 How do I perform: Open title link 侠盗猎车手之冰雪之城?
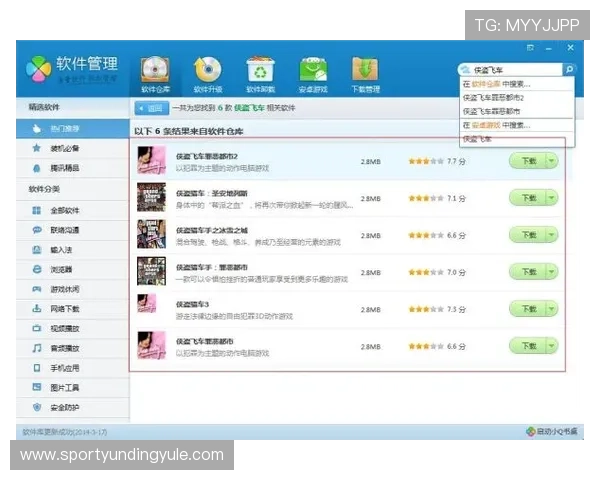point(212,230)
